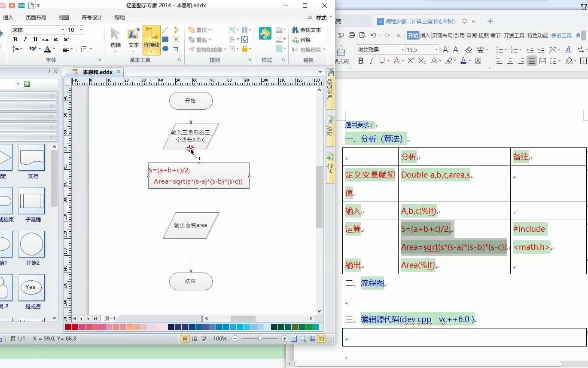Select the crop tool icon in 基本工具

[176, 49]
